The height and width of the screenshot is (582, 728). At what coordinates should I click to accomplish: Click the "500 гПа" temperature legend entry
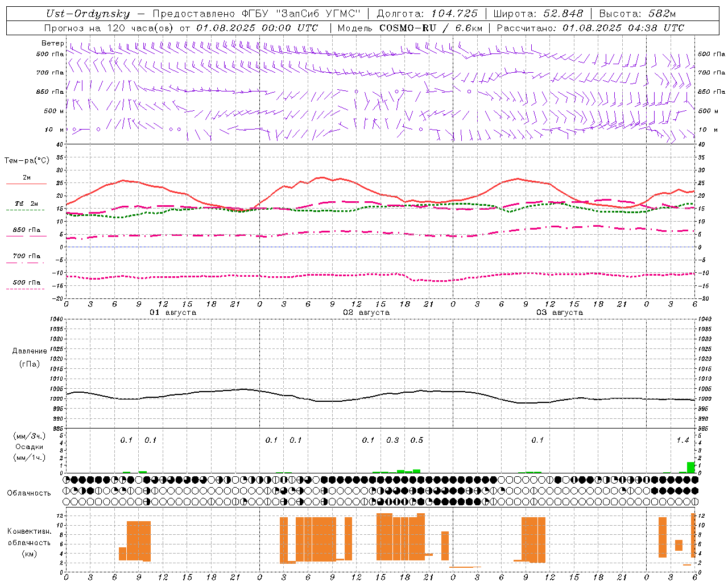[26, 282]
